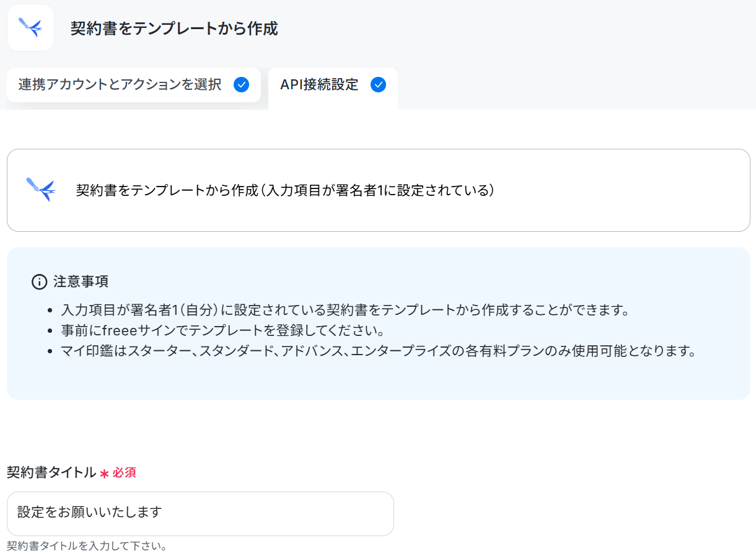Click the info circle icon beside 注意事項
Viewport: 756px width, 556px height.
pyautogui.click(x=39, y=282)
